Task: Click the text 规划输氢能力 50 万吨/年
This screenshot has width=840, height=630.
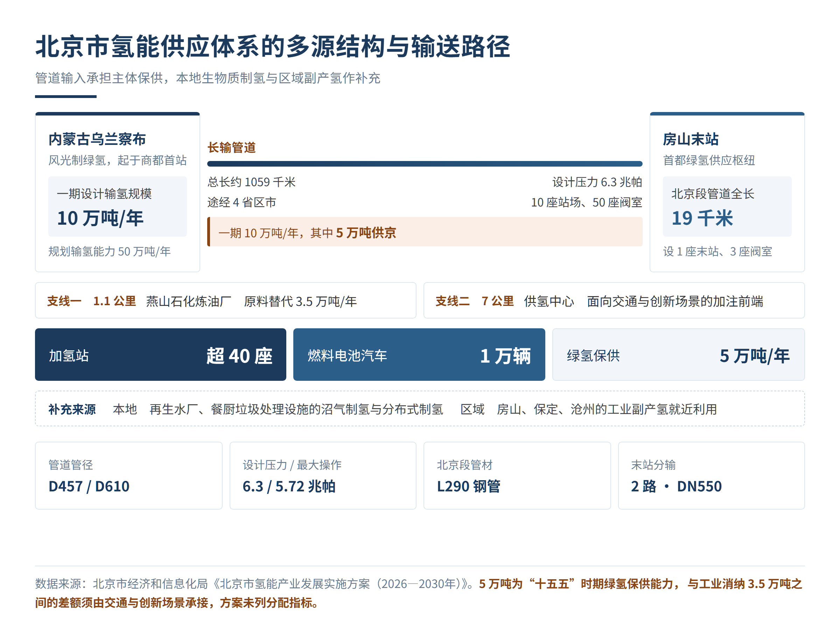Action: click(109, 251)
